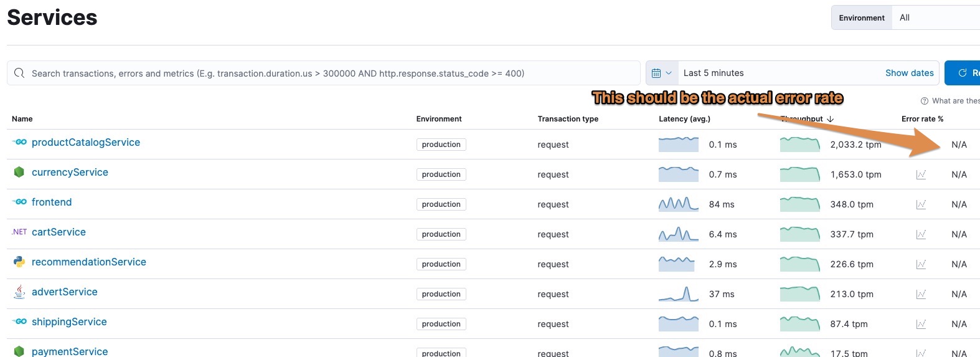Viewport: 980px width, 357px height.
Task: Click the Node.js icon beside paymentService
Action: 19,351
